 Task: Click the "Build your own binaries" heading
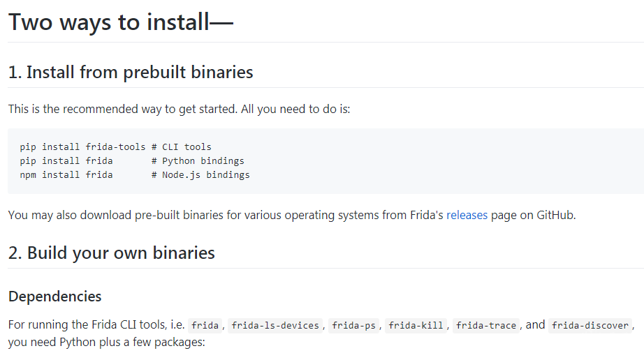pos(112,253)
